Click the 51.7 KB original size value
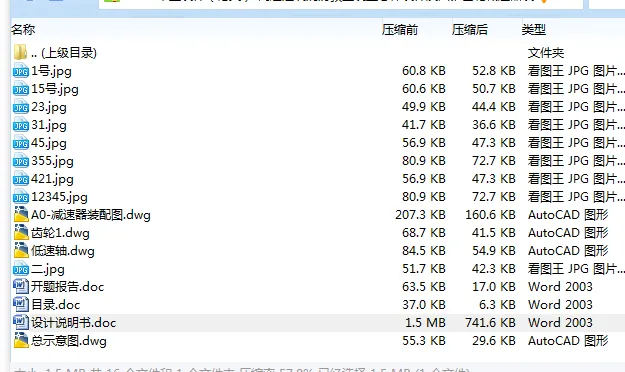625x372 pixels. tap(424, 268)
